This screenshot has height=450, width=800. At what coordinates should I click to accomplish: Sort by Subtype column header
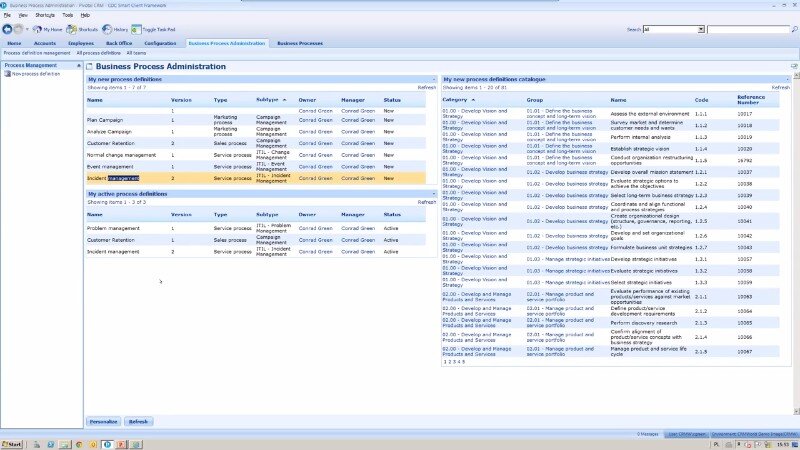[x=268, y=100]
